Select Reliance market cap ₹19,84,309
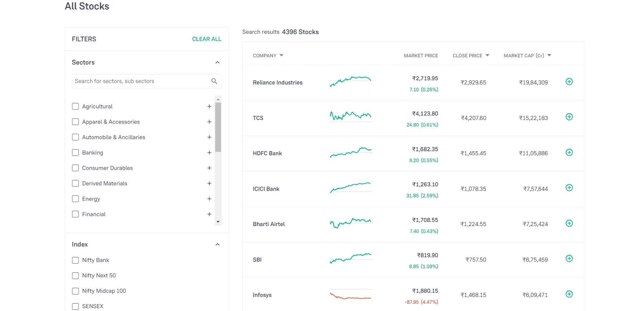644x311 pixels. pyautogui.click(x=533, y=82)
